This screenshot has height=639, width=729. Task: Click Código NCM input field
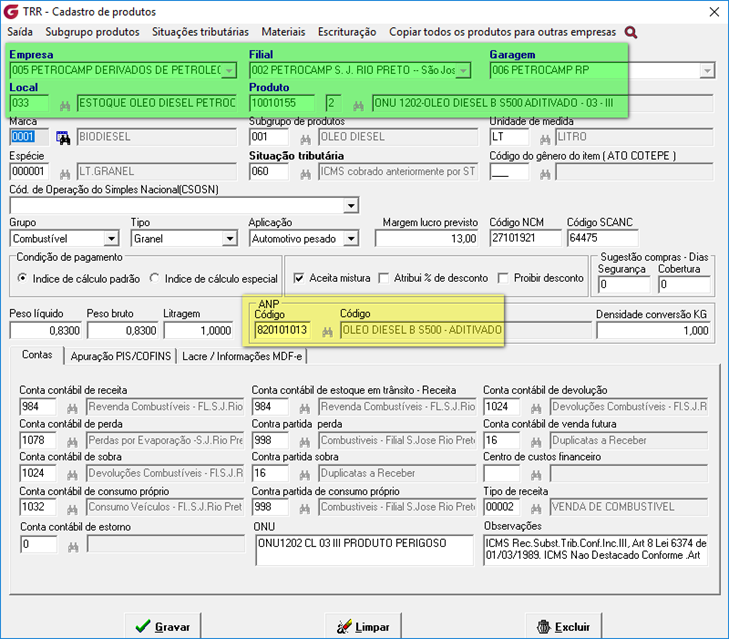point(525,238)
